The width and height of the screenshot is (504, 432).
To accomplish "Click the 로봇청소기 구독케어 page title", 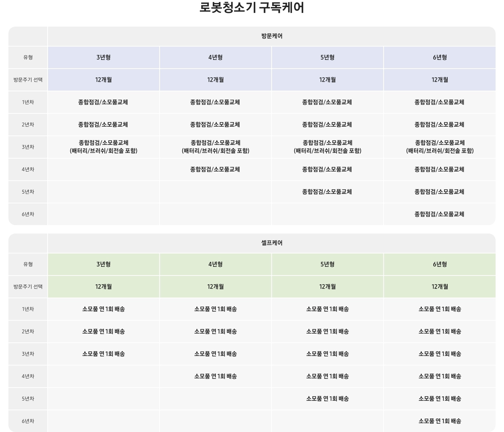I will [252, 7].
